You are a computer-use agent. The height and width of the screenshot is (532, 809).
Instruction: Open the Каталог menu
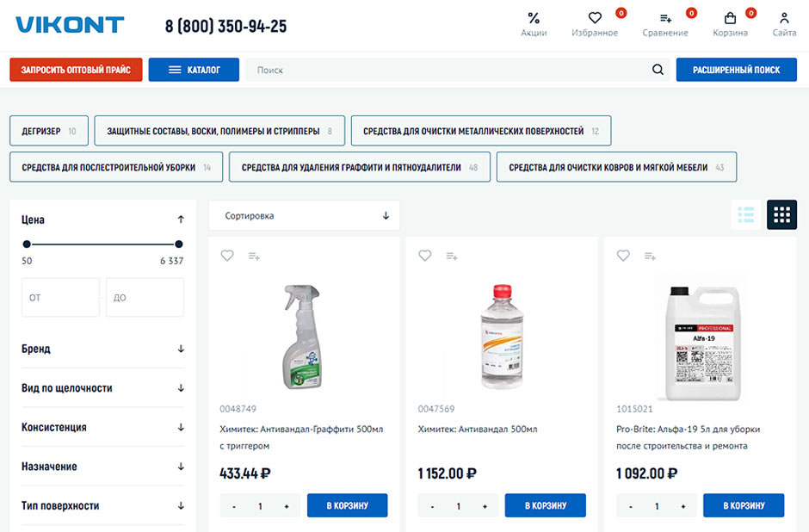194,70
